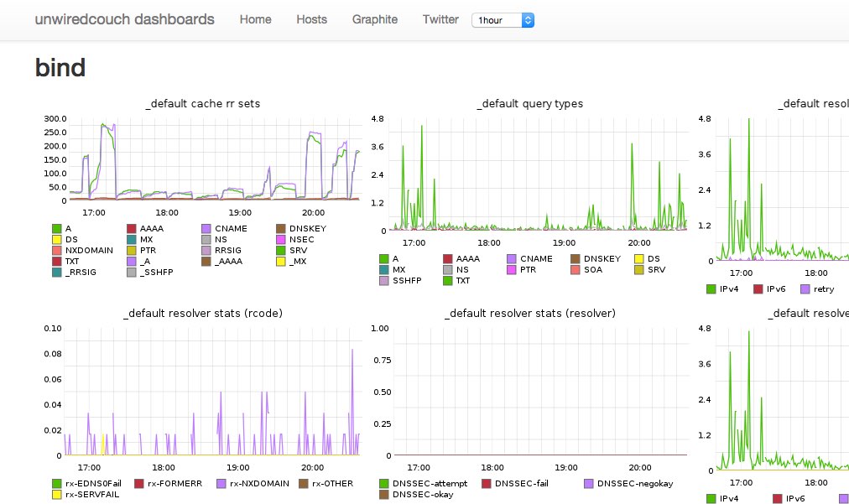The height and width of the screenshot is (504, 849).
Task: Click the _SSHFP legend swatch
Action: [132, 272]
